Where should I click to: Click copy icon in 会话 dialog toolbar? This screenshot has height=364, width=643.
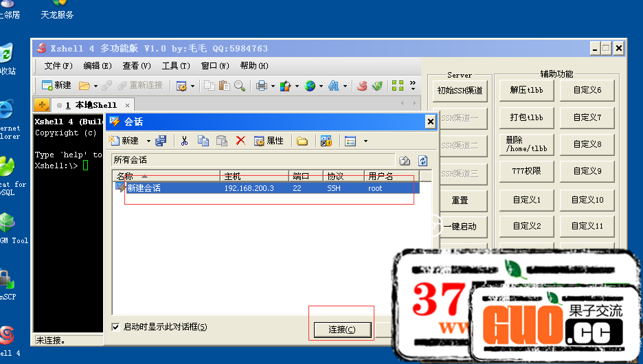203,141
